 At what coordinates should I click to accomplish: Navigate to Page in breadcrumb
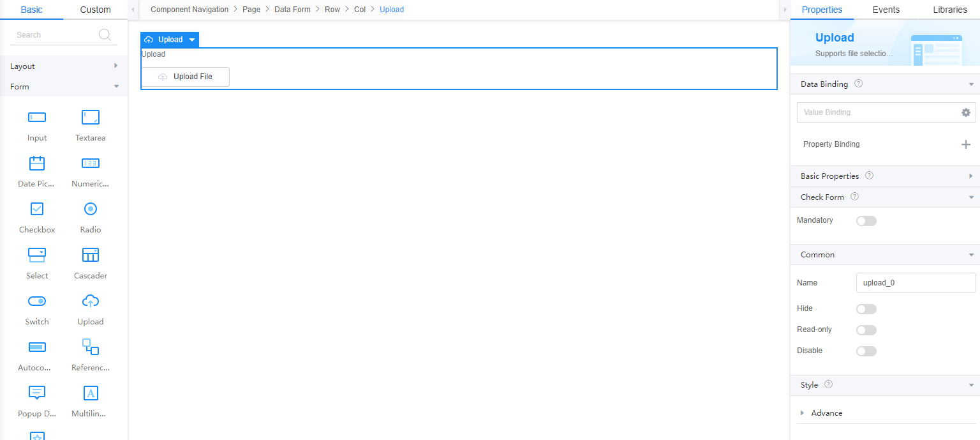coord(251,10)
